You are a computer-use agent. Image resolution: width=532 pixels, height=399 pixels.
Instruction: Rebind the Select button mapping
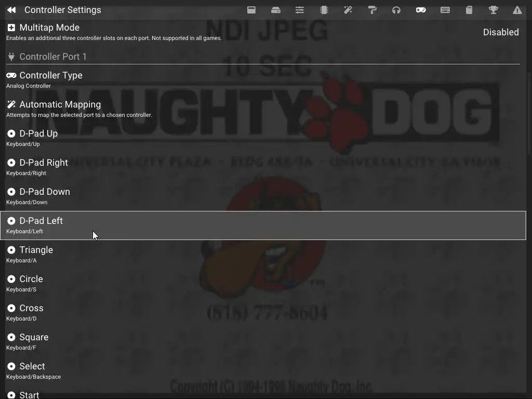(263, 371)
